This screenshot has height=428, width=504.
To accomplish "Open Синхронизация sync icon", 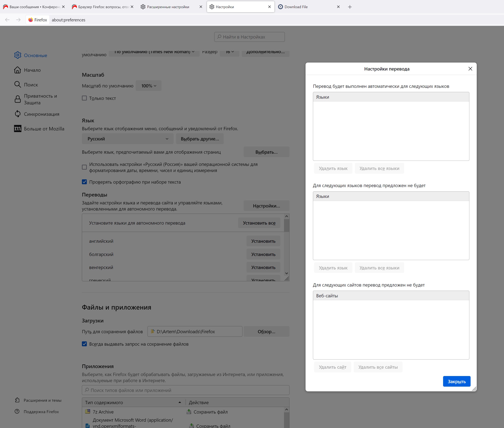I will coord(18,114).
